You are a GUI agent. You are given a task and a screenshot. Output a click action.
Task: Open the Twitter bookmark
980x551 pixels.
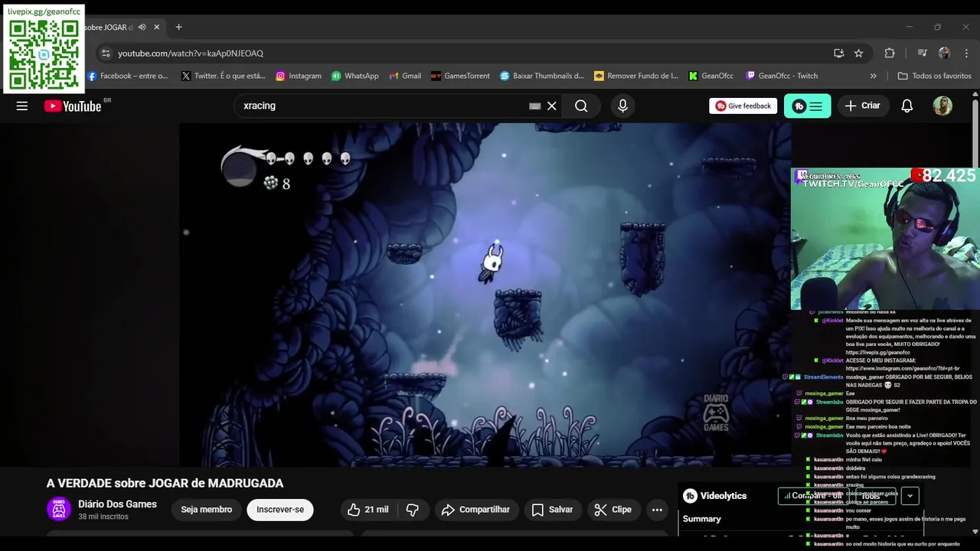click(224, 76)
